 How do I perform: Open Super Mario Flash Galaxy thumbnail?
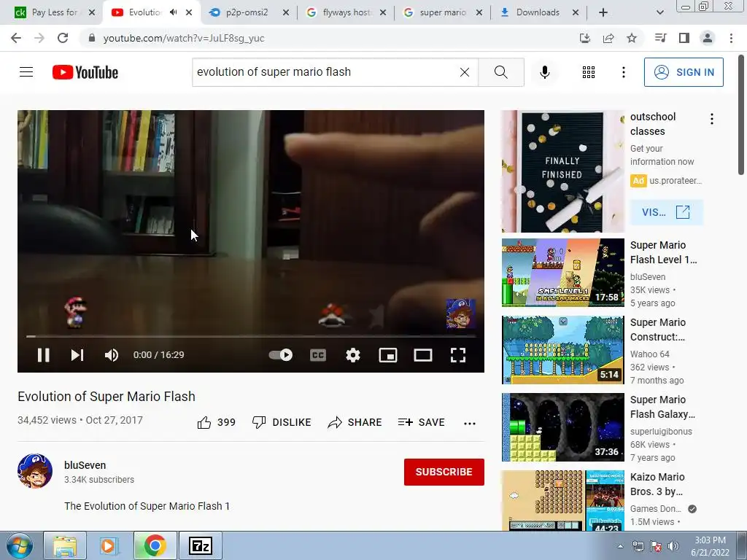point(562,427)
